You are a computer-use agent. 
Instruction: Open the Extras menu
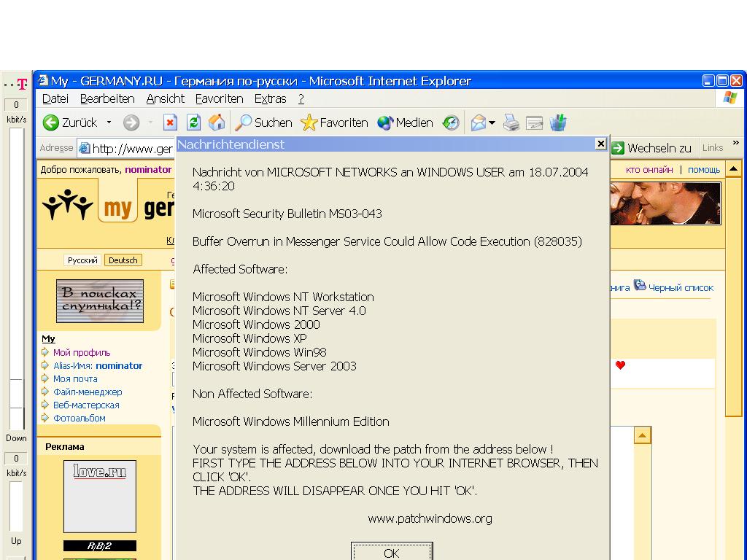[270, 98]
